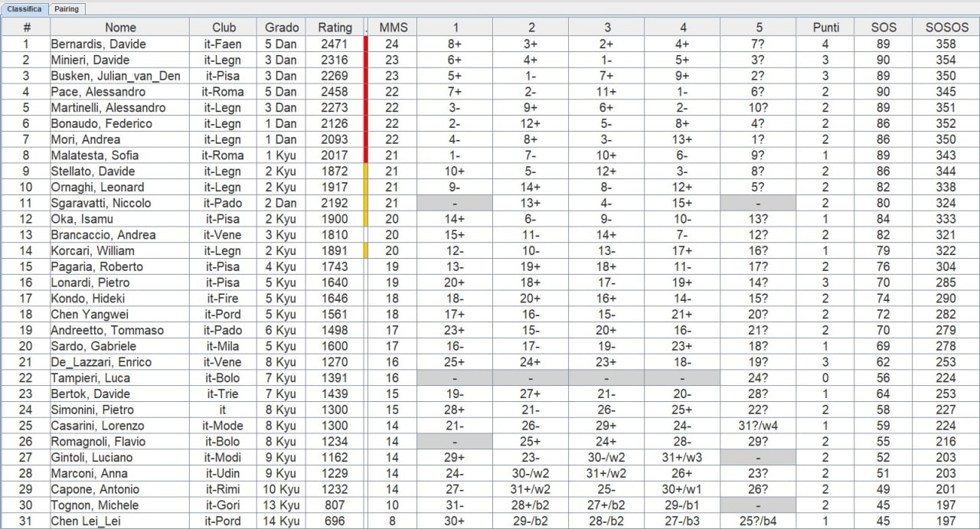Click the round 3 column header
Screen dimensions: 980x529
(x=606, y=27)
